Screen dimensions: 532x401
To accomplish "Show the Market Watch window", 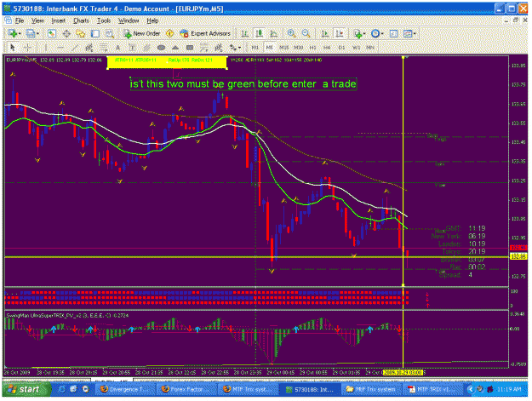I will [52, 33].
